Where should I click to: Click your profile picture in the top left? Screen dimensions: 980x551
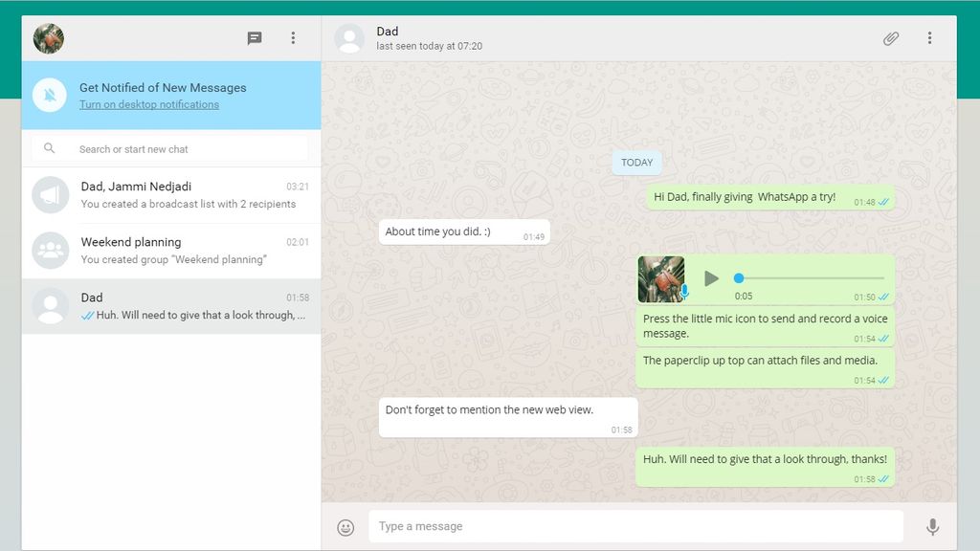coord(49,38)
